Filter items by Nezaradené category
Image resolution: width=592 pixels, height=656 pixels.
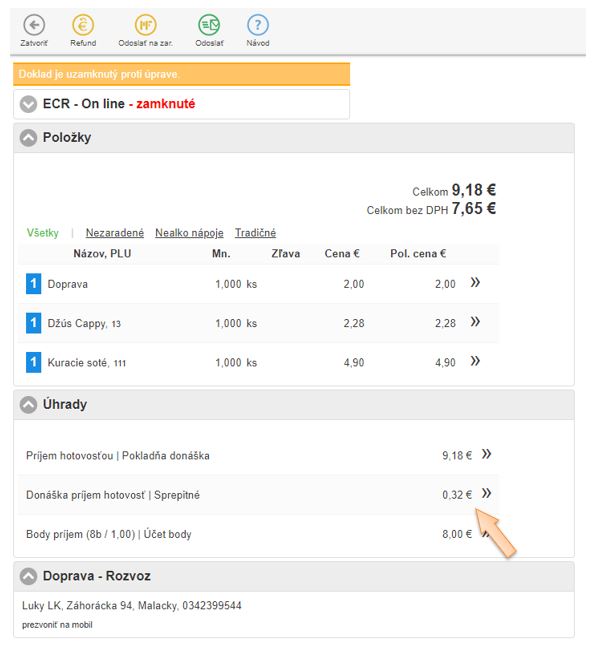coord(115,233)
